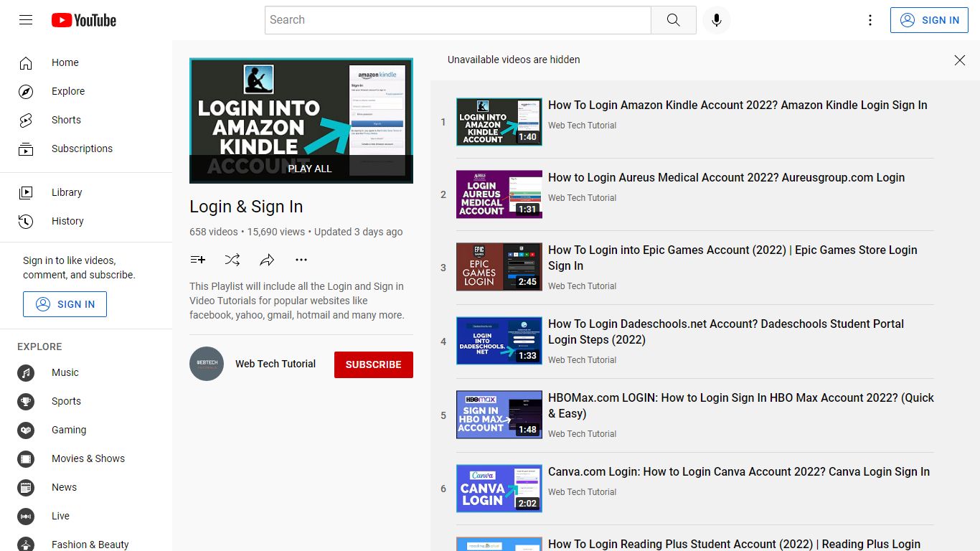Click Web Tech Tutorial under Epic Games video
This screenshot has height=551, width=980.
[x=582, y=286]
